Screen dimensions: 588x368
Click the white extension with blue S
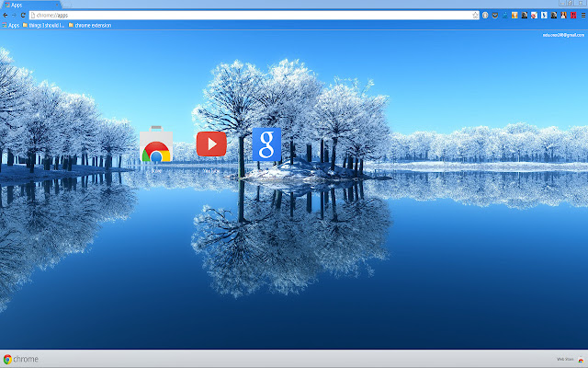[544, 15]
